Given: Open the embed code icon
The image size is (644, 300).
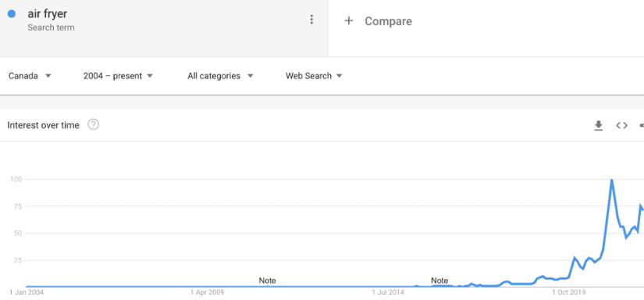Looking at the screenshot, I should (x=622, y=125).
